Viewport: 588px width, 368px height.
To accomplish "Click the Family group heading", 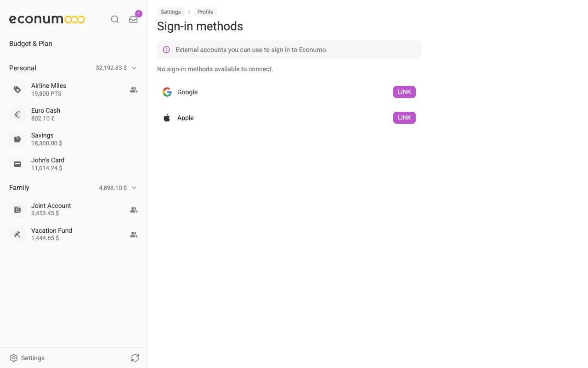I will (x=19, y=188).
